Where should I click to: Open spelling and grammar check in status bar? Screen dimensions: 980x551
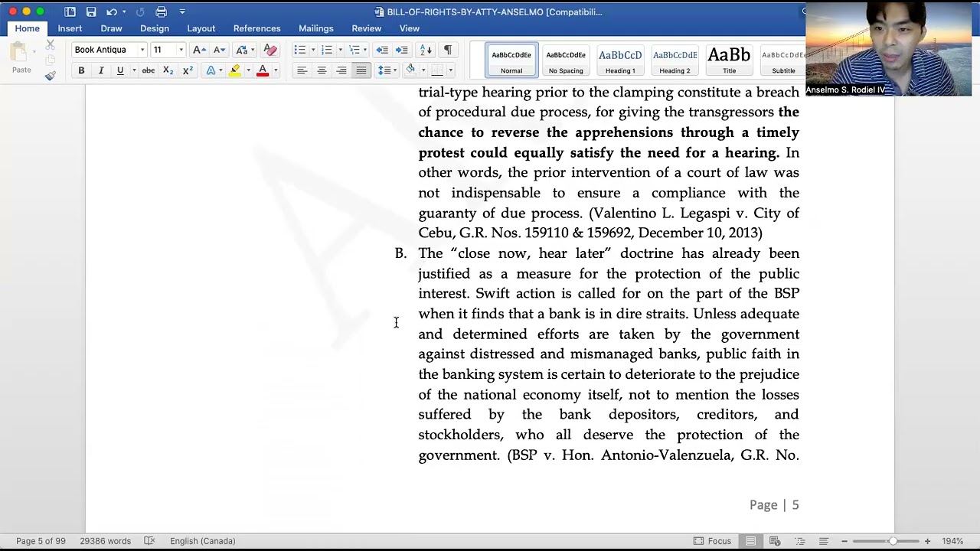149,541
